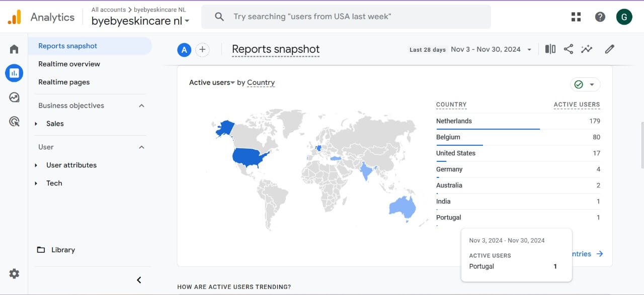Click the Belgium blue bar indicator
644x295 pixels.
459,145
